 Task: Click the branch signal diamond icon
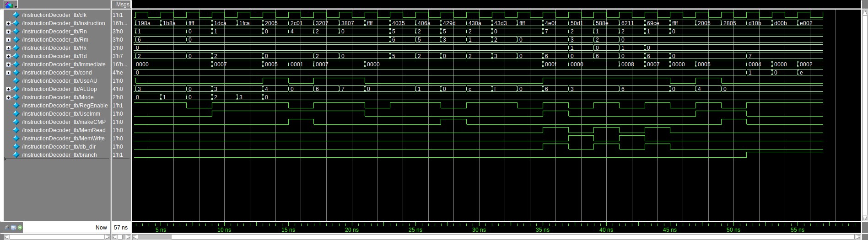point(16,155)
